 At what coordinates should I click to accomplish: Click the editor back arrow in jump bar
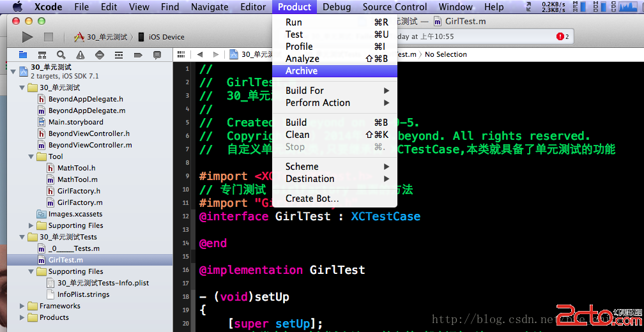(x=200, y=55)
